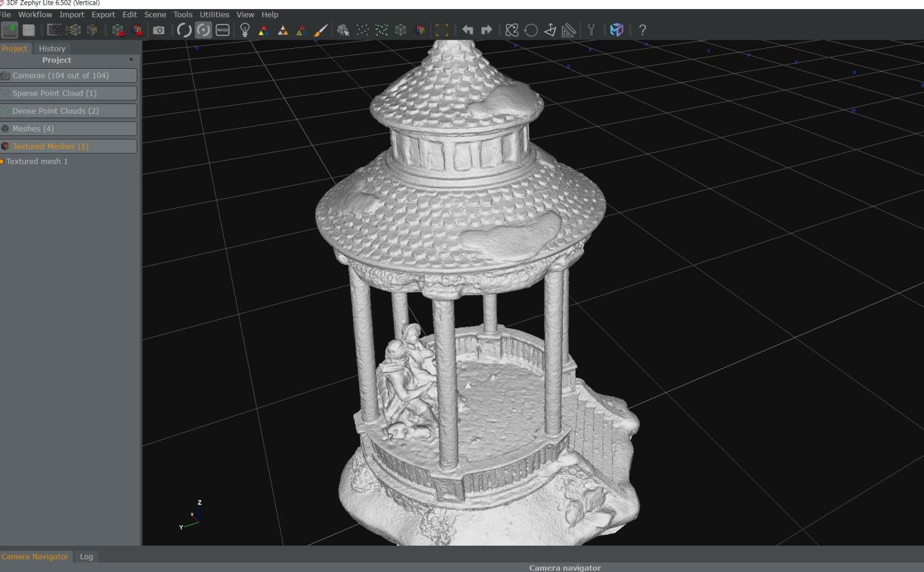Open the wrench options icon
924x572 pixels.
pyautogui.click(x=591, y=30)
